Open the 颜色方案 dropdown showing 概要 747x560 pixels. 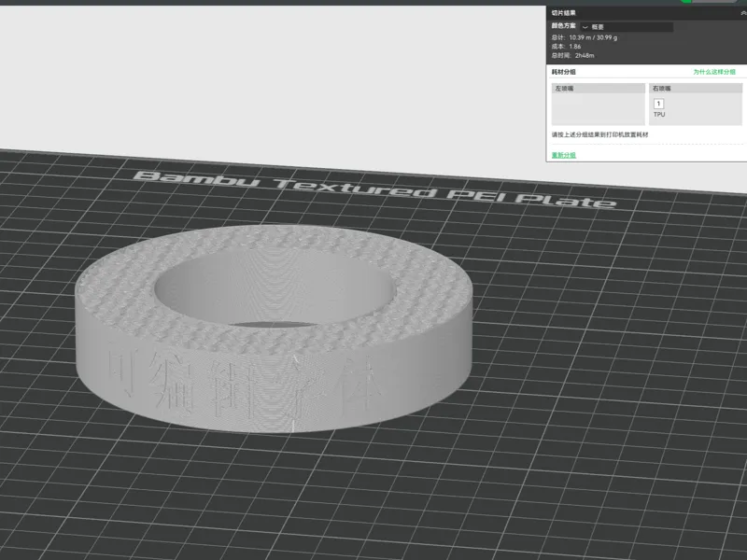pyautogui.click(x=627, y=27)
